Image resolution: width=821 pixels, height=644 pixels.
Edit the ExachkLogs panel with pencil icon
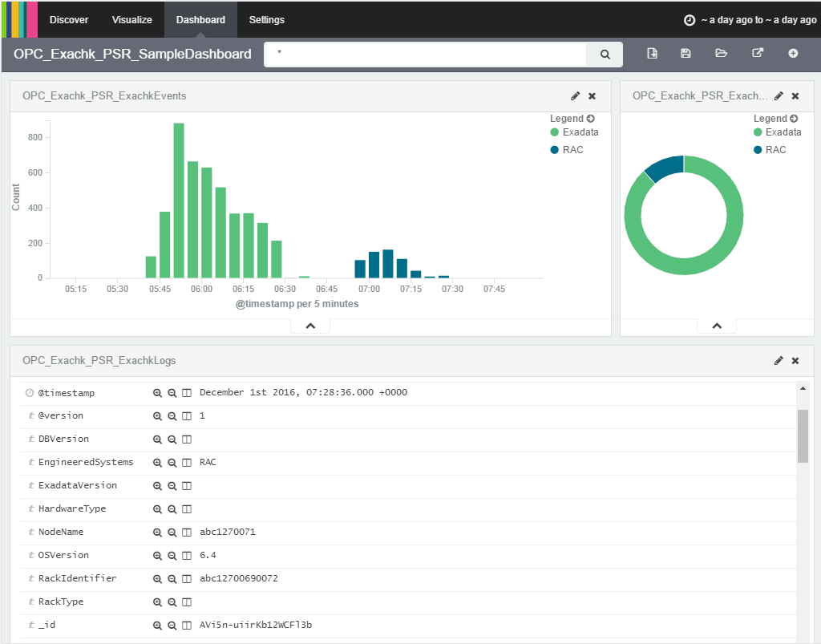click(779, 361)
